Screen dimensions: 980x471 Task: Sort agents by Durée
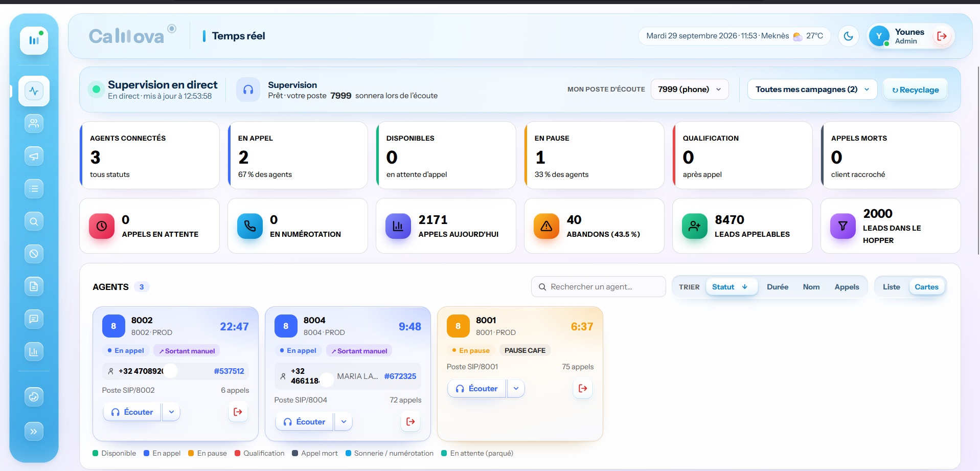[x=777, y=287]
